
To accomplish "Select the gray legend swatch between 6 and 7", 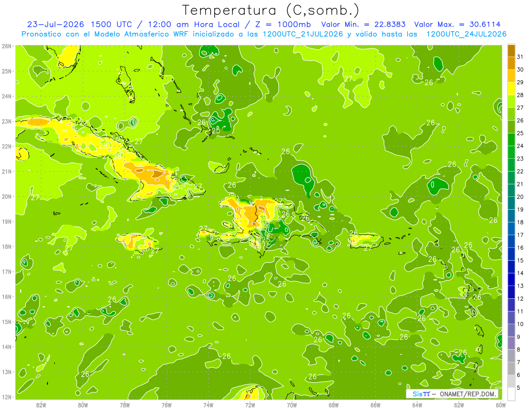I will point(511,368).
